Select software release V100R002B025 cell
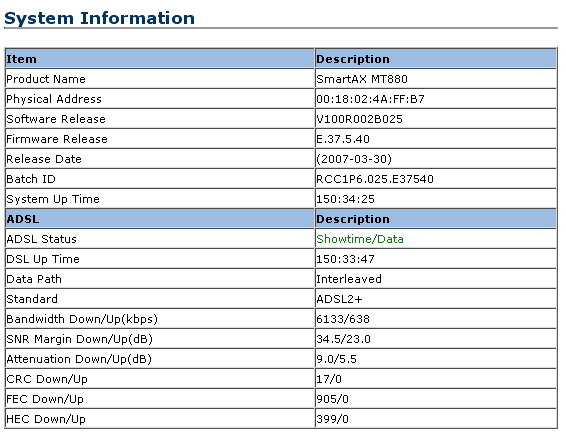566x438 pixels. tap(436, 118)
